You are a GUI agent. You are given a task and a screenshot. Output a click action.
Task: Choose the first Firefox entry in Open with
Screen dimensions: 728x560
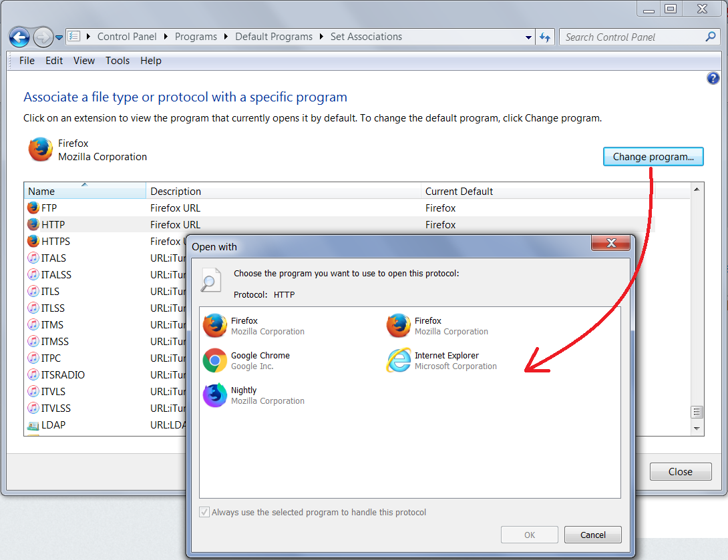coord(254,326)
